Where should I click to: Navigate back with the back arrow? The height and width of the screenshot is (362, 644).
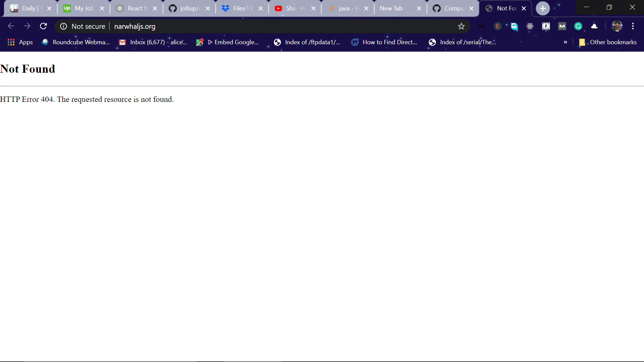click(11, 26)
